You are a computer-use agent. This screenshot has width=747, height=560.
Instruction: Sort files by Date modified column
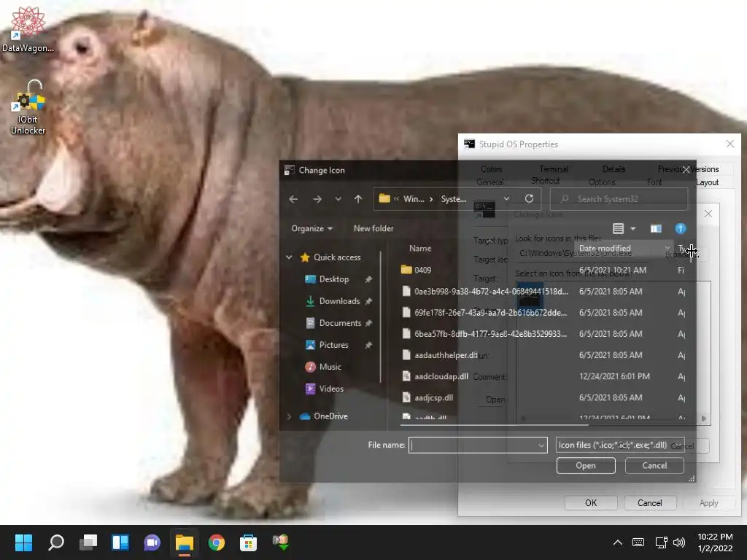[x=605, y=248]
